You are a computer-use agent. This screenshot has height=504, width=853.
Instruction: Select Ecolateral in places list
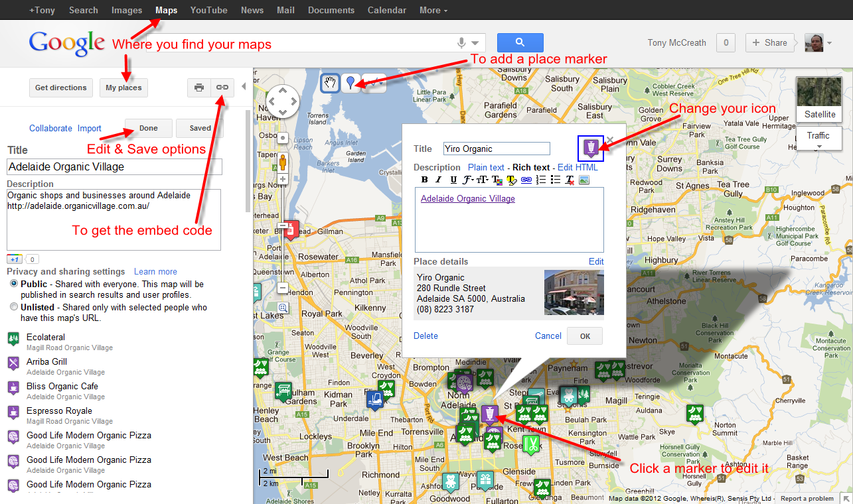point(46,337)
